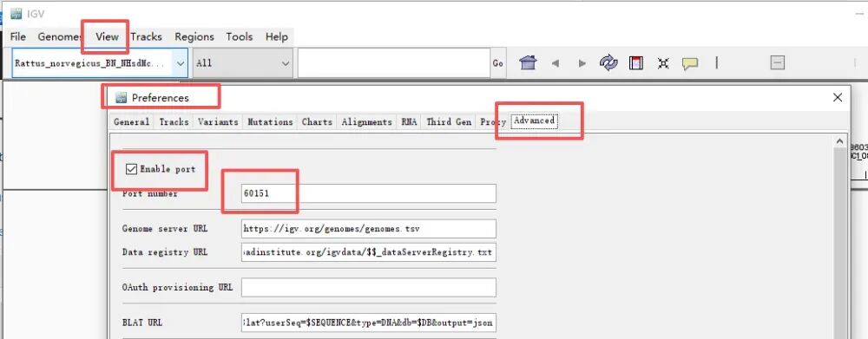The image size is (868, 339).
Task: Open the Help menu
Action: click(276, 37)
